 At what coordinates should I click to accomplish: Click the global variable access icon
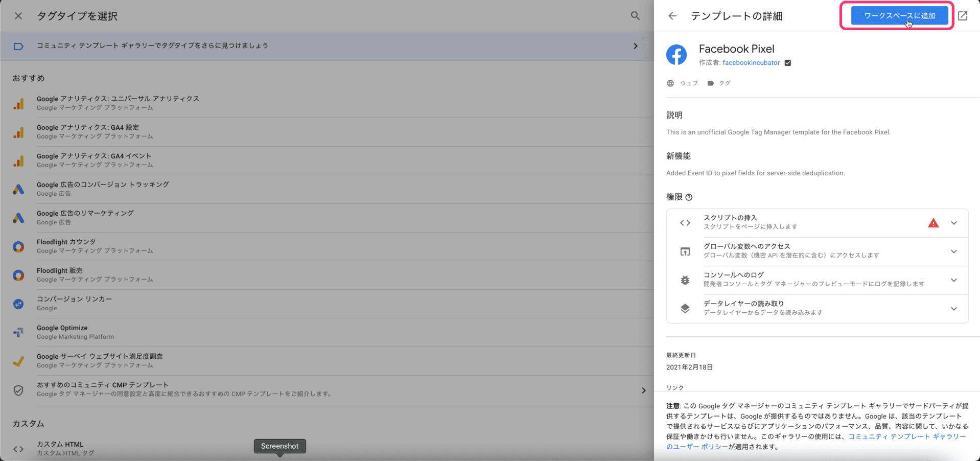click(685, 251)
